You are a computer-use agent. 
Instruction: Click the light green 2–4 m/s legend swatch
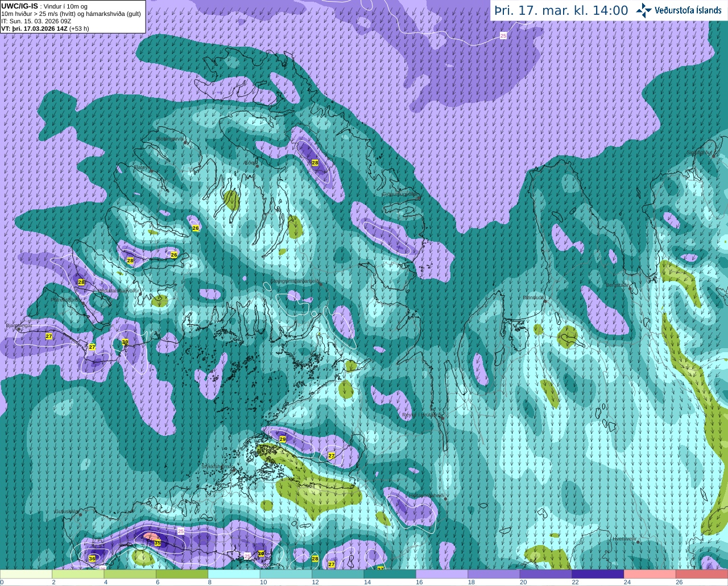click(x=78, y=574)
